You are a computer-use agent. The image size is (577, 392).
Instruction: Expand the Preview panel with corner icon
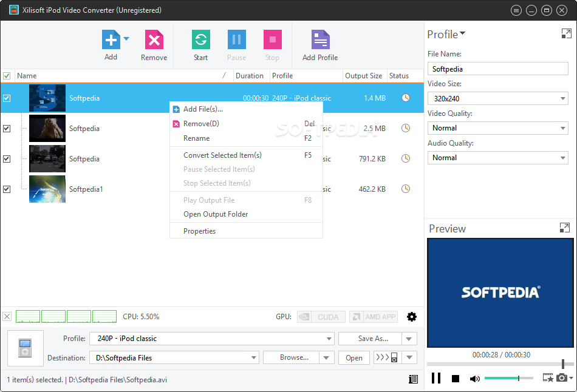564,228
